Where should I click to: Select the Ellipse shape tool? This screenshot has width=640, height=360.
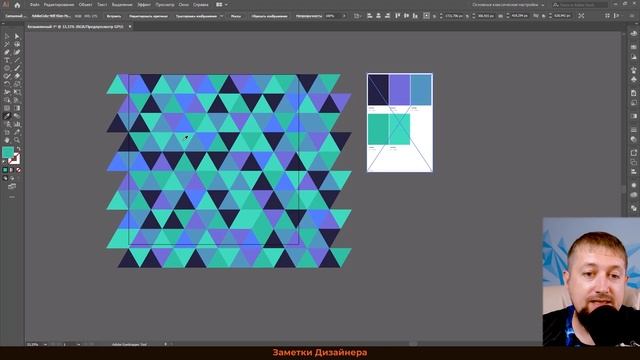point(7,68)
